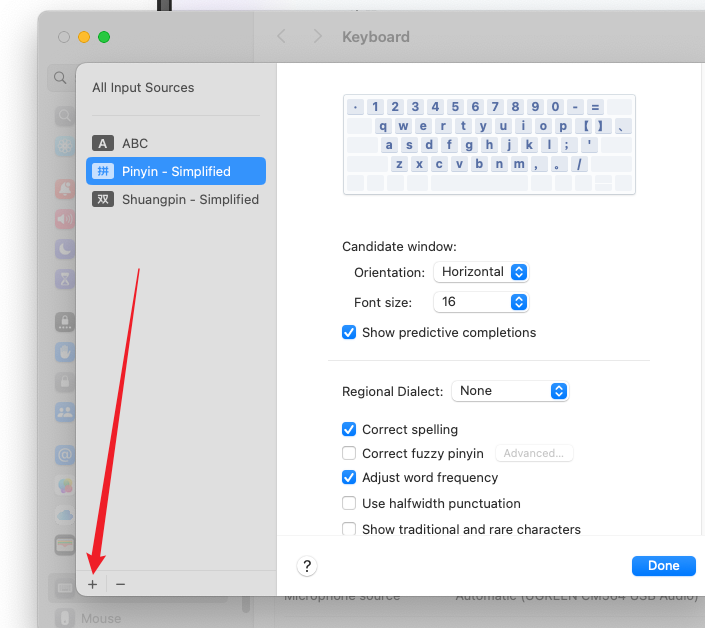Click the Q key on keyboard preview
The height and width of the screenshot is (628, 705).
click(383, 126)
